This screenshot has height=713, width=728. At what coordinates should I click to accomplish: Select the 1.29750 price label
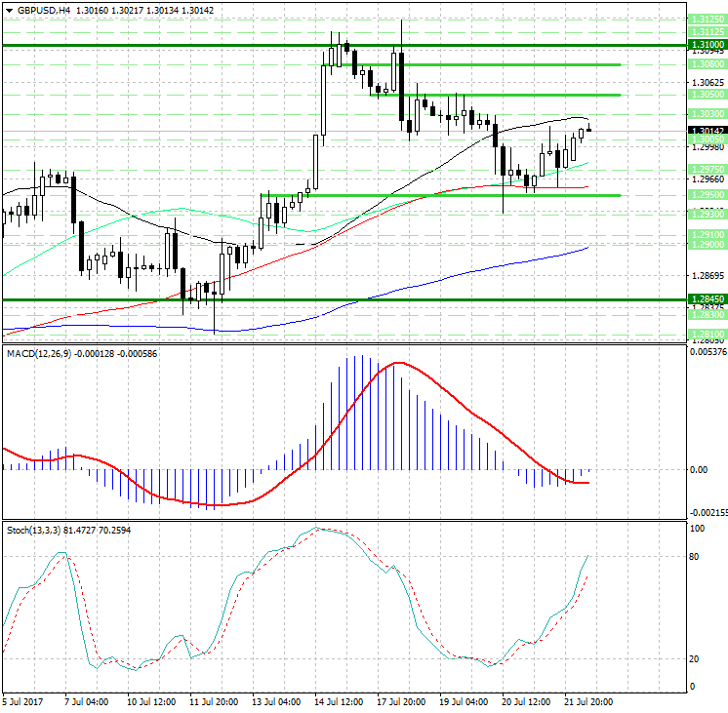706,169
